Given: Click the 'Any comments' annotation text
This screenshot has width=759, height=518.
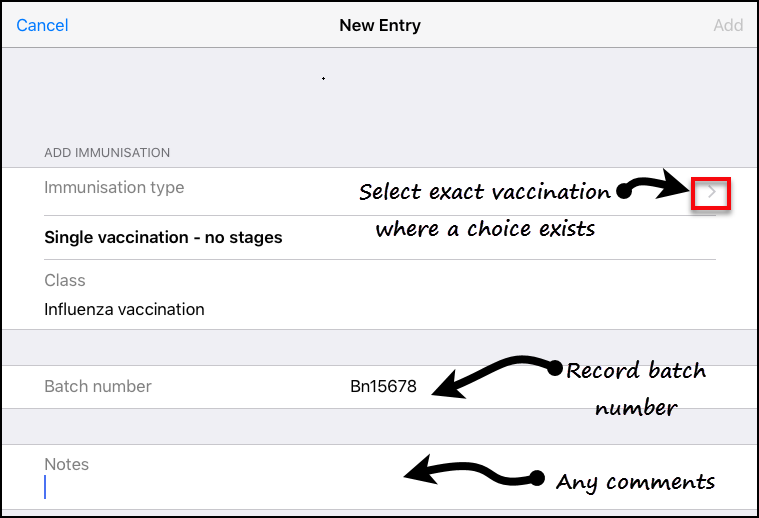Looking at the screenshot, I should pyautogui.click(x=635, y=482).
